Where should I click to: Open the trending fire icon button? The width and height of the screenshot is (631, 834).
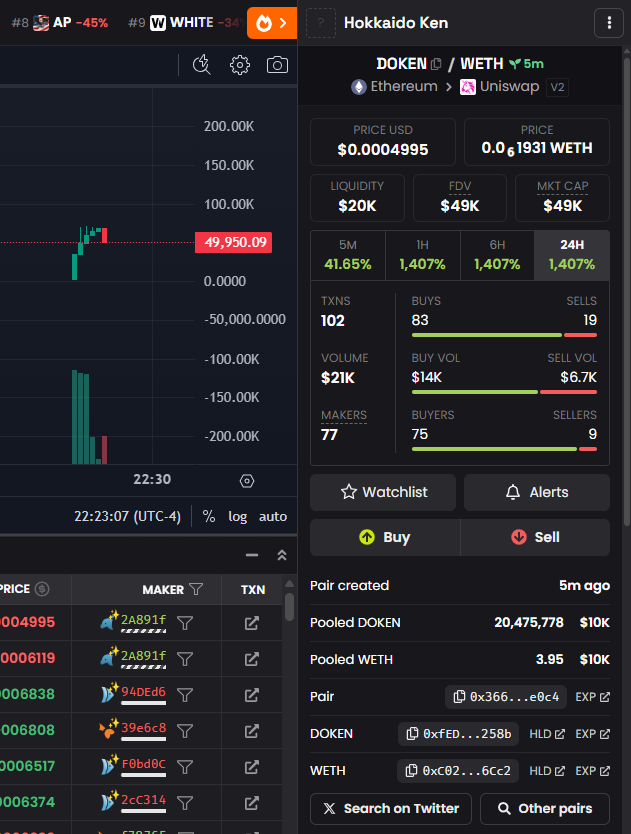point(271,23)
